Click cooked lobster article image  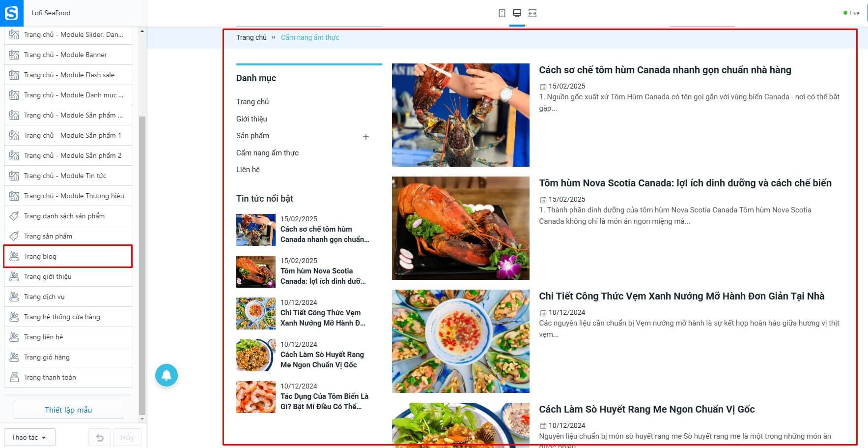tap(461, 228)
